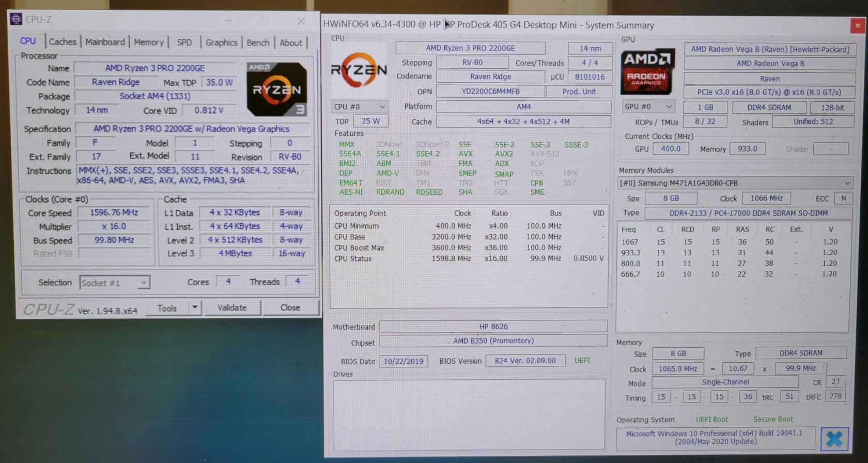Open the Graphics tab in CPU-Z

click(222, 42)
